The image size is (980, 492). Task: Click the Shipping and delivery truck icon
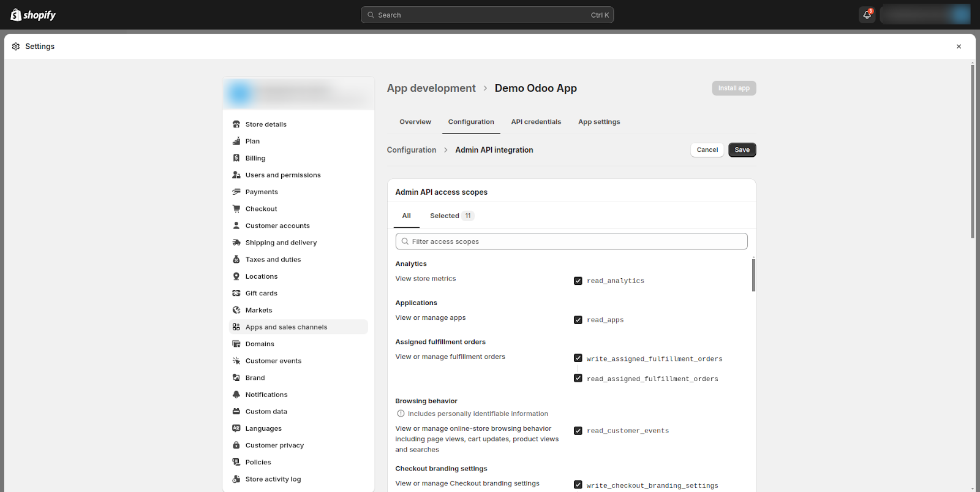point(236,243)
